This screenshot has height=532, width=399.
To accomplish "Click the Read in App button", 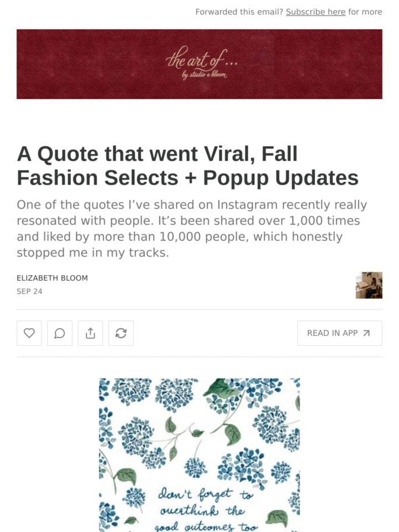I will point(340,333).
